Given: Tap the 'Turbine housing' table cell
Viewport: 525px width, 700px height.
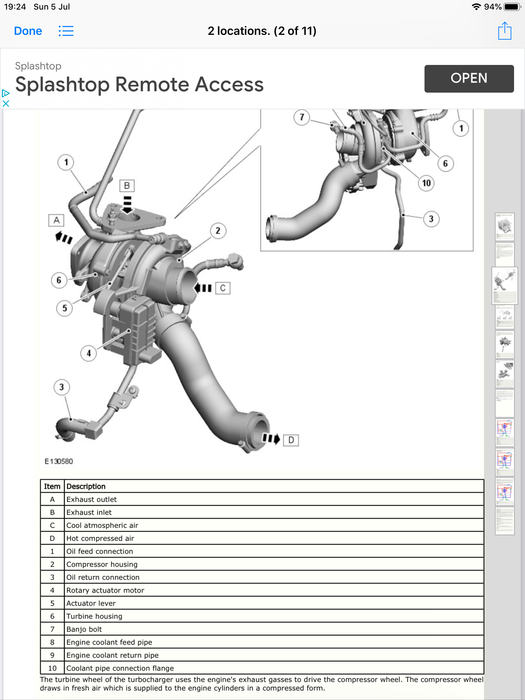Looking at the screenshot, I should tap(274, 616).
